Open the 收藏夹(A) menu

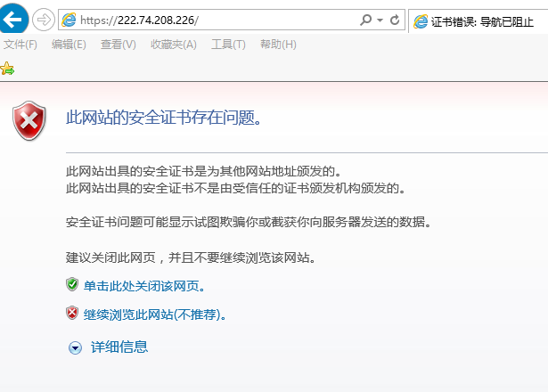click(174, 45)
